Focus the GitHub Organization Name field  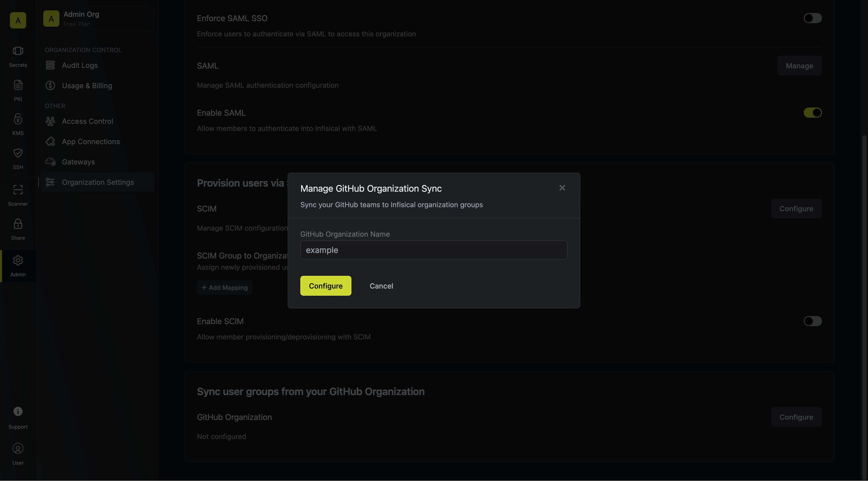pyautogui.click(x=434, y=250)
